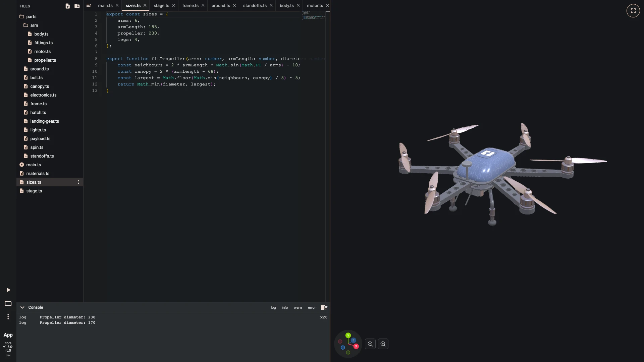Close the sizes.ts tab
The width and height of the screenshot is (644, 362).
[x=145, y=5]
